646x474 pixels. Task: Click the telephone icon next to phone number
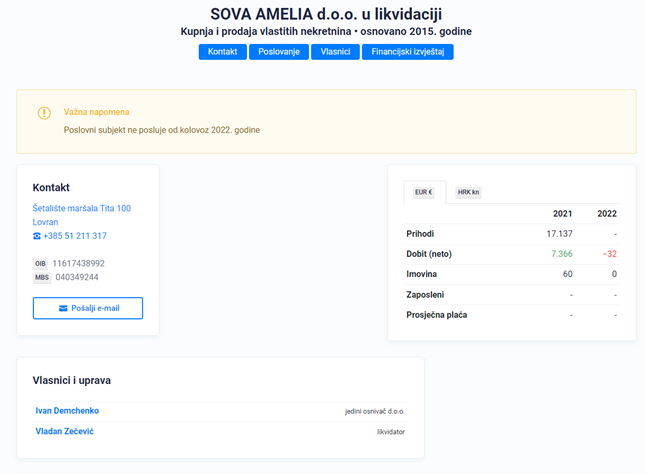point(37,236)
